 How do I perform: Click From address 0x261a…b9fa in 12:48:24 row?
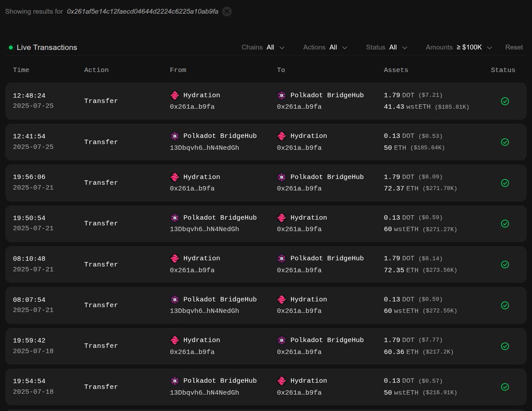coord(192,107)
